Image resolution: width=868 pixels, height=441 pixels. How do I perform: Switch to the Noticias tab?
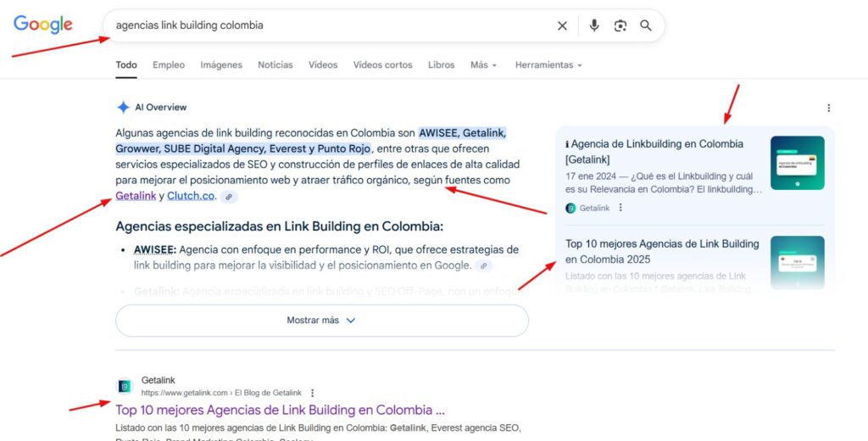click(x=275, y=64)
